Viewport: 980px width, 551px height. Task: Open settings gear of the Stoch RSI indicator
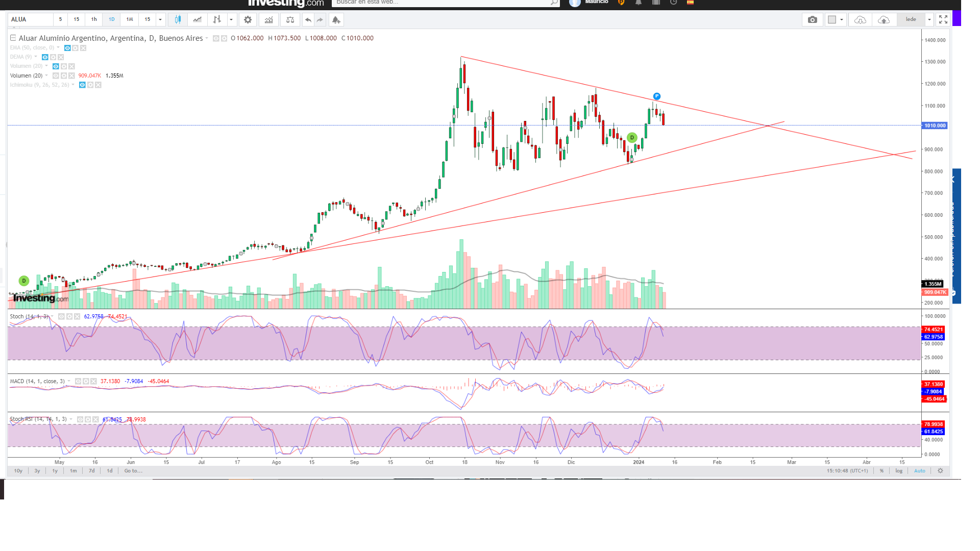point(88,420)
